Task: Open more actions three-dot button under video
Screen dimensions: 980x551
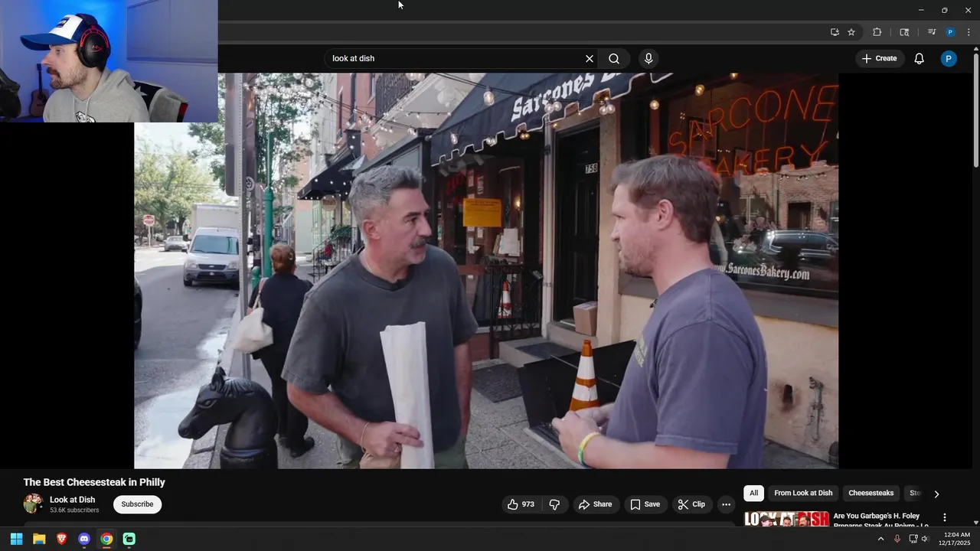Action: pos(726,504)
